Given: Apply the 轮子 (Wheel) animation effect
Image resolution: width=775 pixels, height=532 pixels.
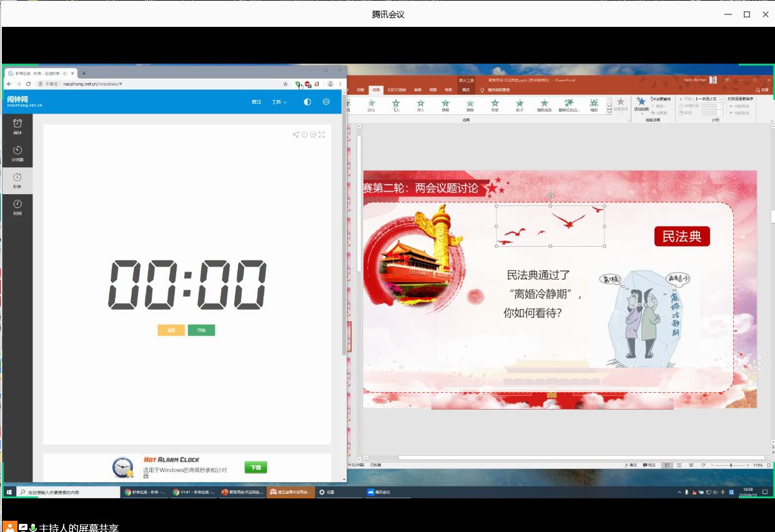Looking at the screenshot, I should 520,106.
